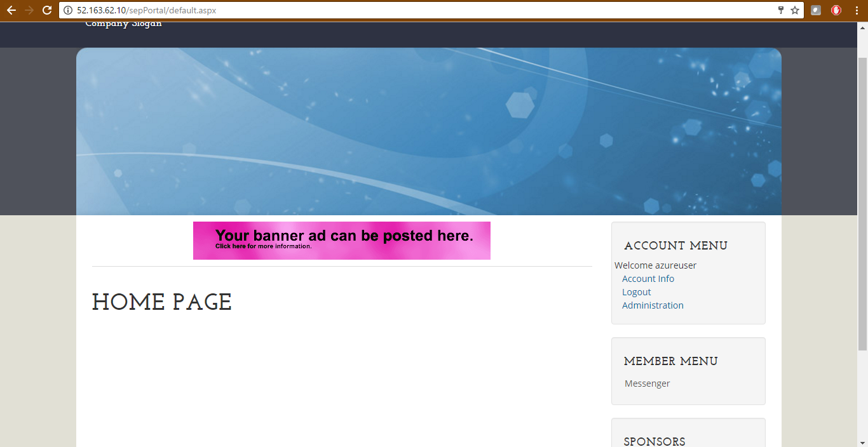
Task: Click the Home Page heading
Action: [162, 303]
